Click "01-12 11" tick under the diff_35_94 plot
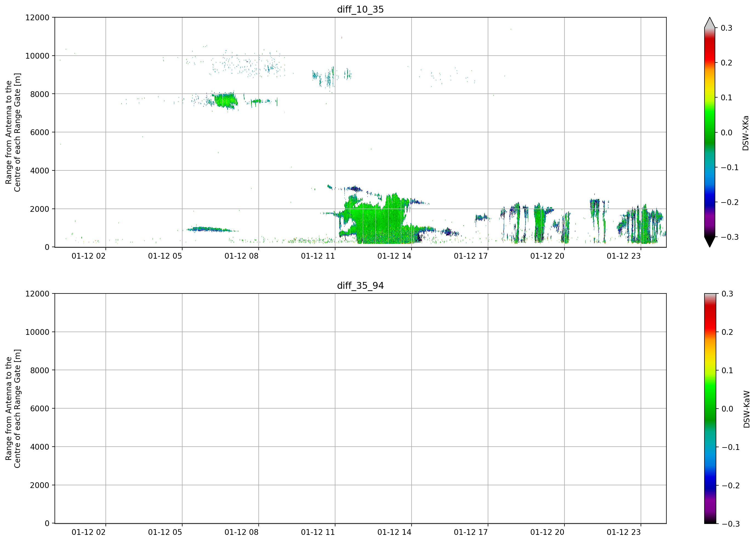 318,532
